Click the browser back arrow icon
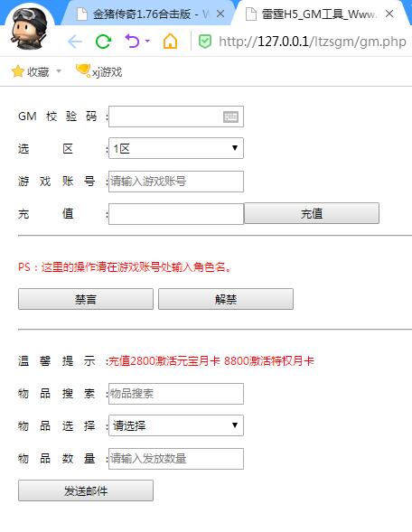The height and width of the screenshot is (532, 412). 75,42
